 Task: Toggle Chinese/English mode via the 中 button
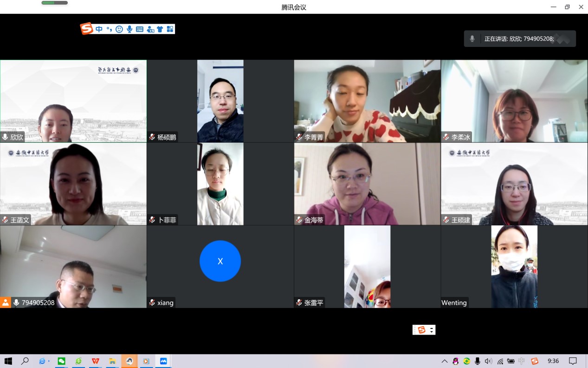click(x=99, y=29)
